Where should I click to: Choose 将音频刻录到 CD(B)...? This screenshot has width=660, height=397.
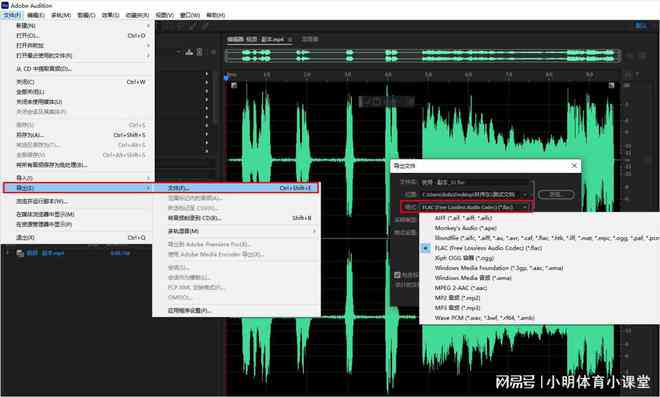(236, 218)
